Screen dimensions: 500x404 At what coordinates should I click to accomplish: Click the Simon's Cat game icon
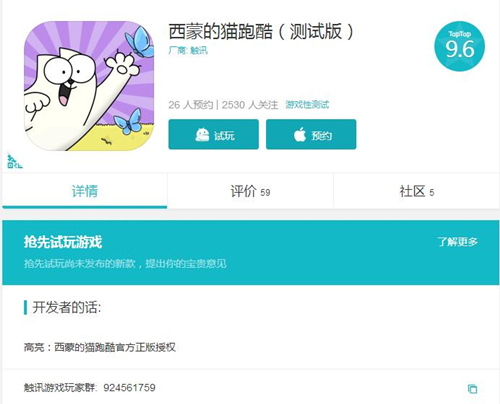pyautogui.click(x=89, y=86)
